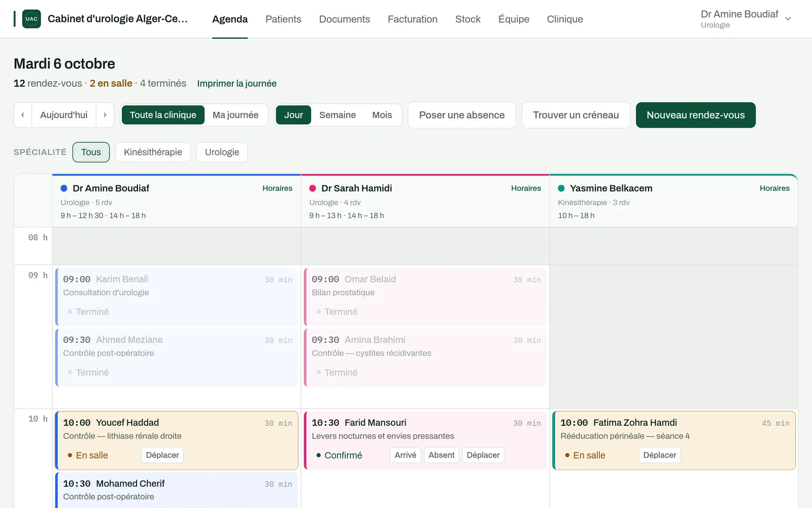Viewport: 812px width, 508px height.
Task: Click the teal dot beside Yasmine Belkacem
Action: [561, 188]
